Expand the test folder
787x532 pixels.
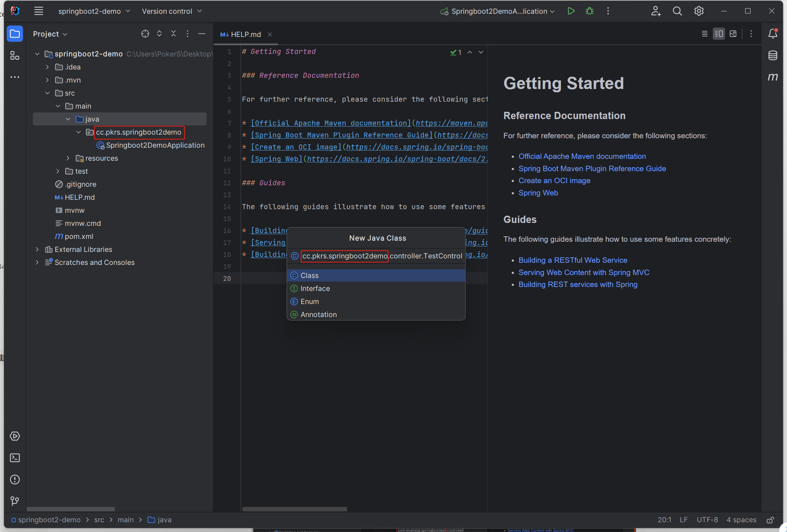(58, 171)
